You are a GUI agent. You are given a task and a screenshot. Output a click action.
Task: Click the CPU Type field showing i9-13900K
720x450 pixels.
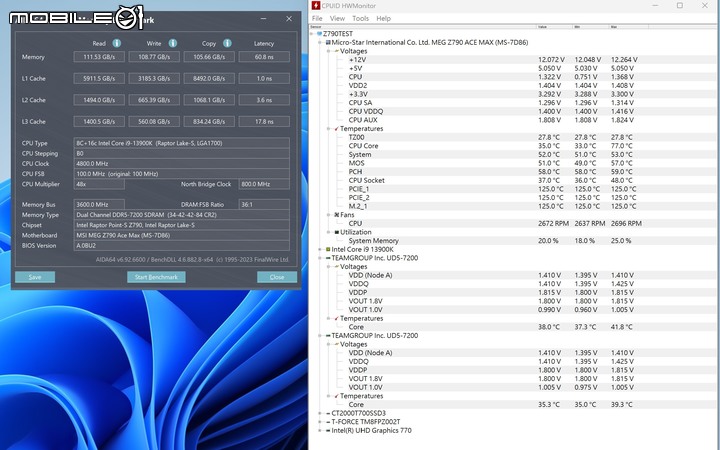[x=181, y=143]
